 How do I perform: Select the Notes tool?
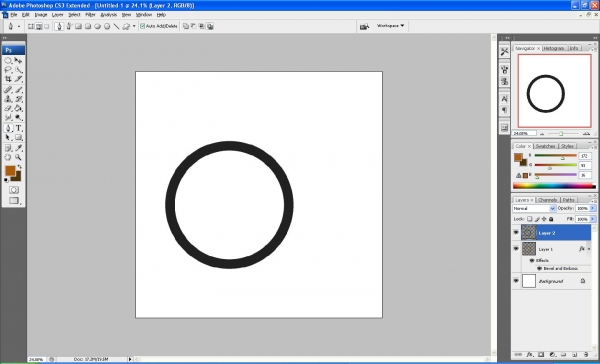click(x=8, y=148)
